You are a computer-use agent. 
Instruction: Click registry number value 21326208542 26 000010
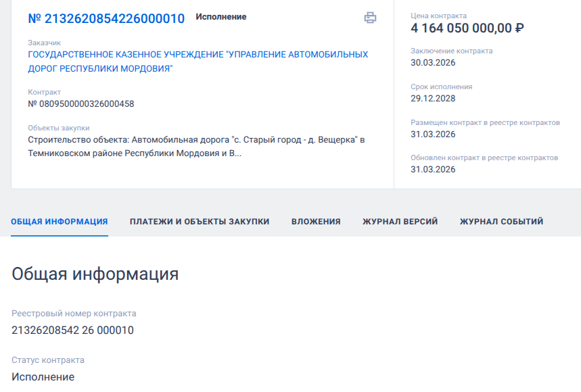point(72,330)
